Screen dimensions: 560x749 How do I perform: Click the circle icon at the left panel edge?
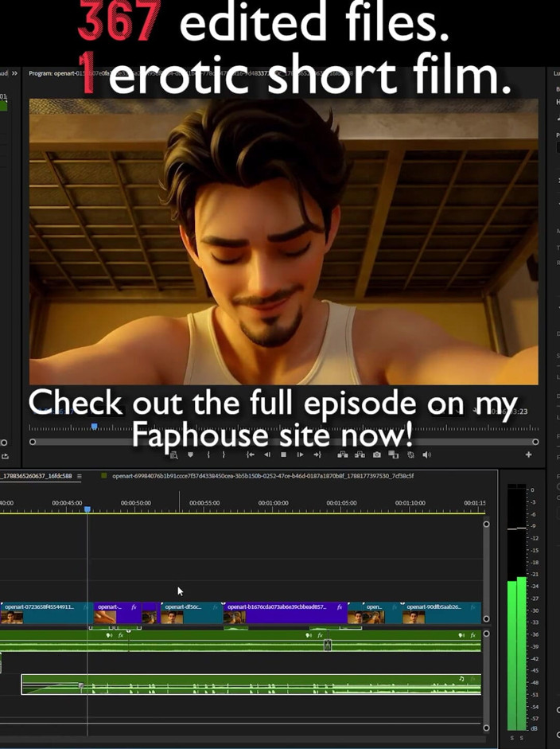pos(4,443)
